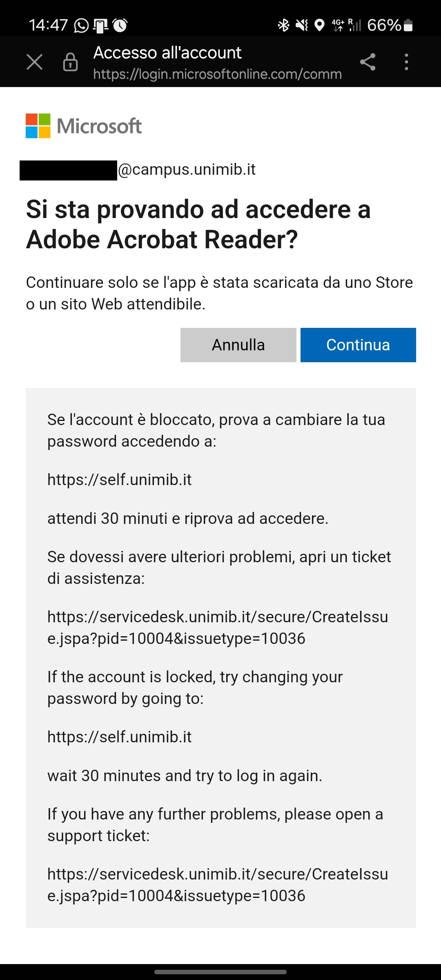441x980 pixels.
Task: Click the blue Continua button
Action: (358, 345)
